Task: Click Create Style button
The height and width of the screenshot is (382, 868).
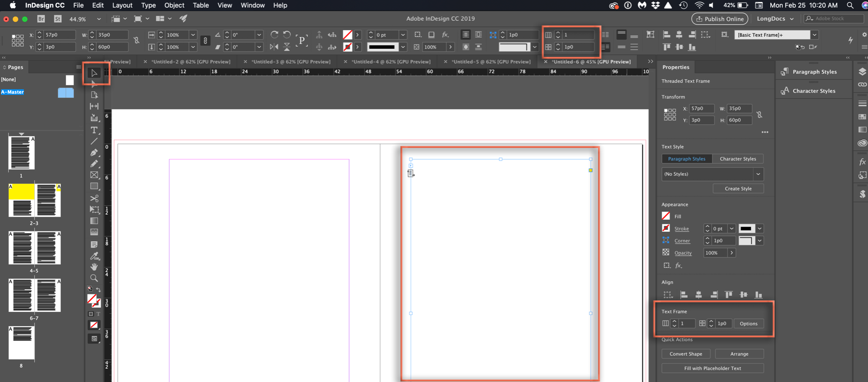Action: tap(738, 189)
